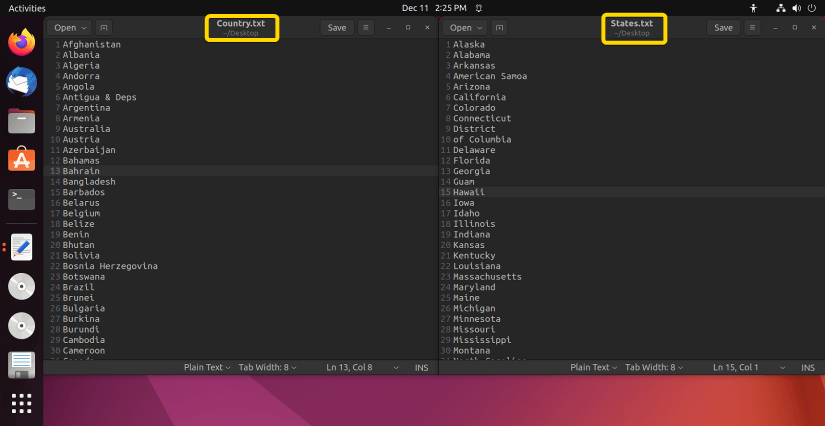This screenshot has height=426, width=825.
Task: Click the Hawaii line
Action: [469, 192]
